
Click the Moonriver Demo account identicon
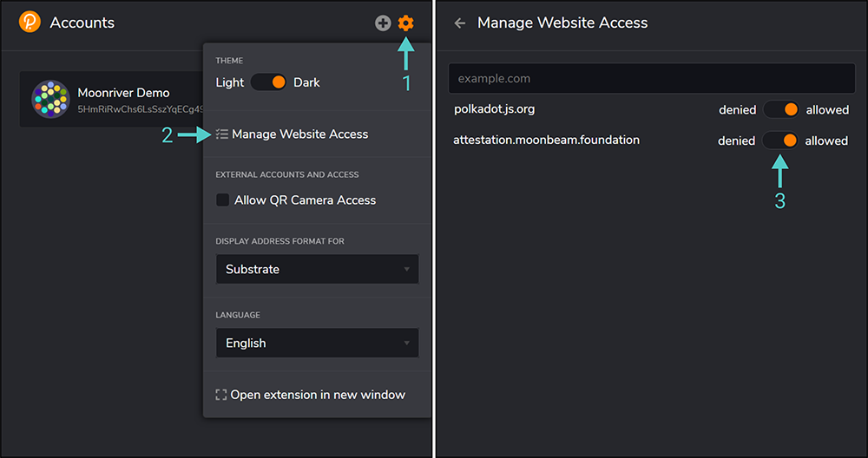50,99
